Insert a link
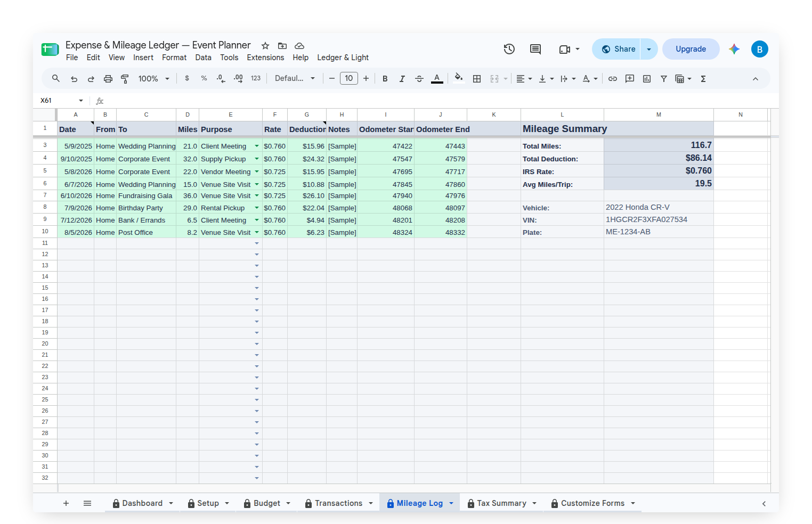 (613, 79)
